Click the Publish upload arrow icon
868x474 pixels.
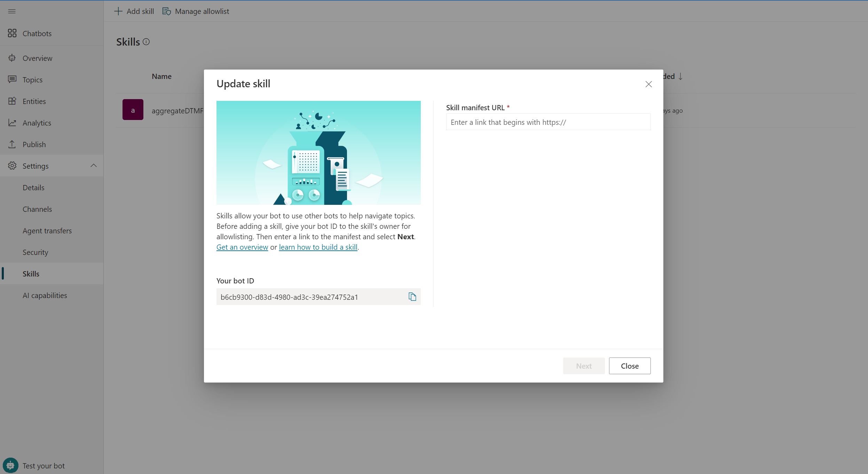[x=12, y=144]
